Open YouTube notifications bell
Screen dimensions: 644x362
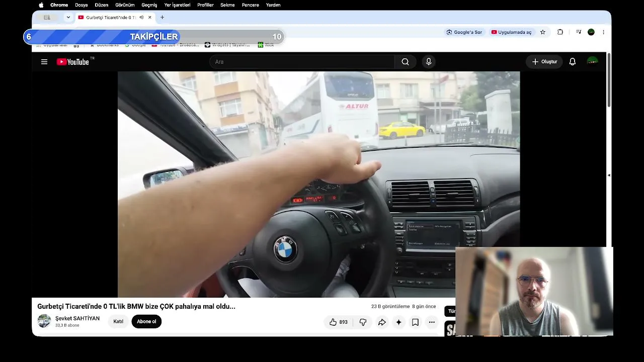tap(573, 62)
